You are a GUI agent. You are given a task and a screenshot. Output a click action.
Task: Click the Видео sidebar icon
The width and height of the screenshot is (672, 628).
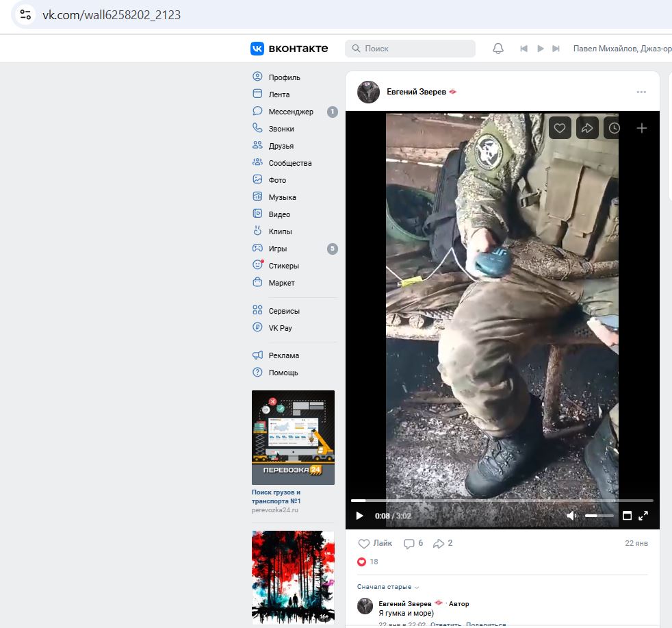click(257, 214)
